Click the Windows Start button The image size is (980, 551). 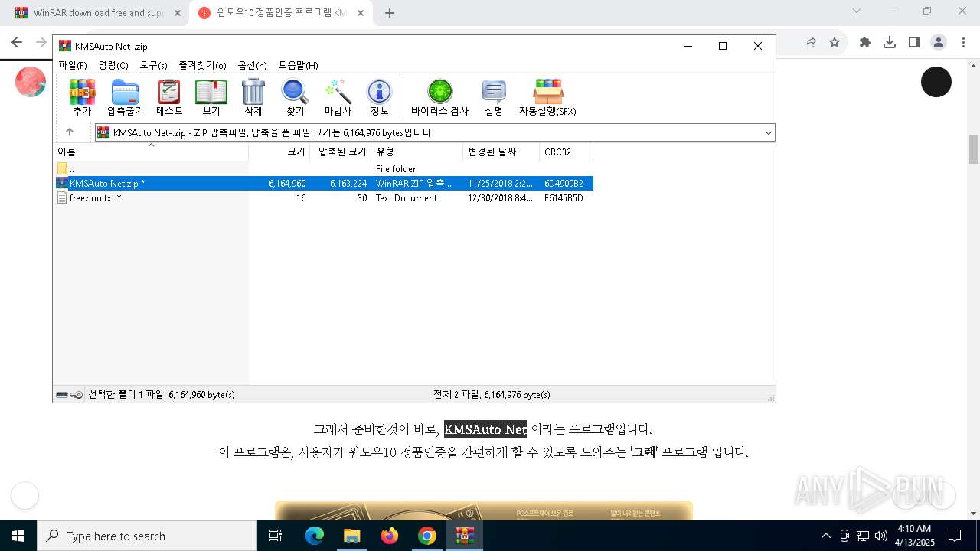tap(18, 536)
